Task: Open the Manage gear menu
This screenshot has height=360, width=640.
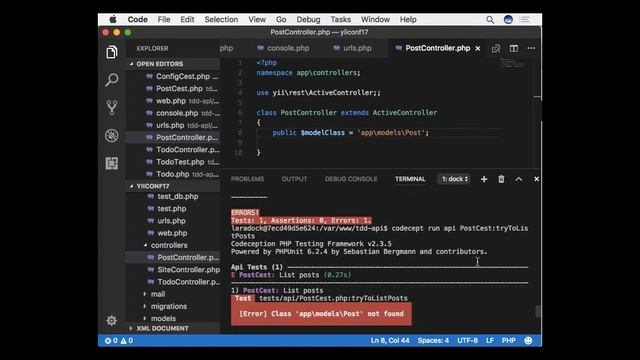Action: click(x=111, y=320)
